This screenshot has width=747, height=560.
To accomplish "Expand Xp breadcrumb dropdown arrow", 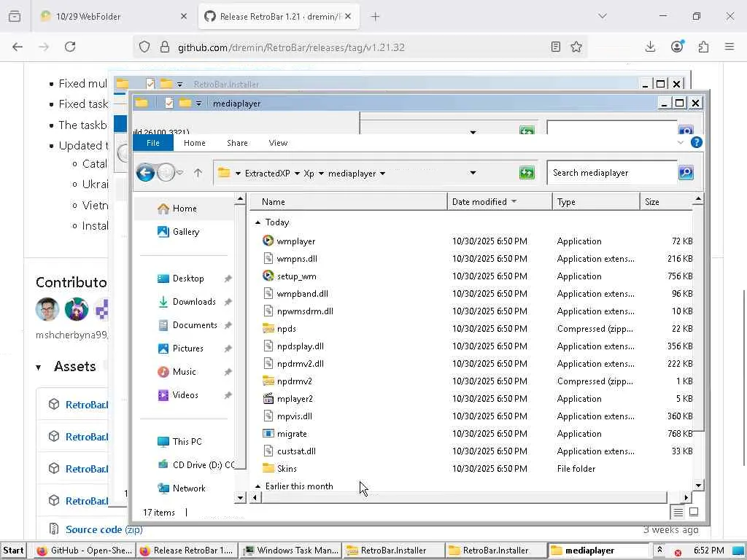I will [x=321, y=174].
